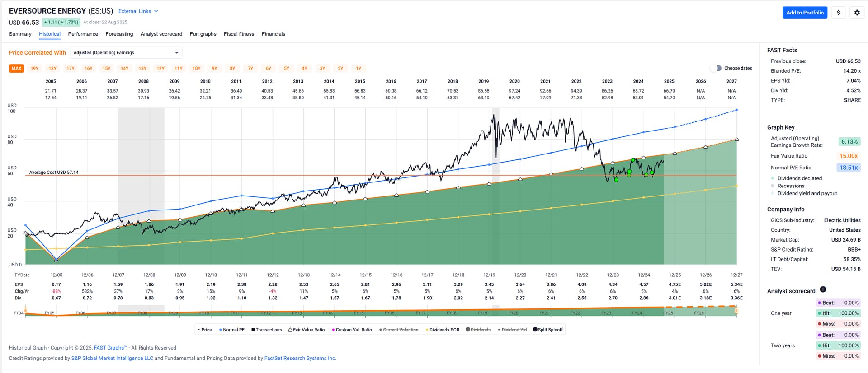Screen dimensions: 868x373
Task: Select the 10Y time range
Action: click(197, 69)
